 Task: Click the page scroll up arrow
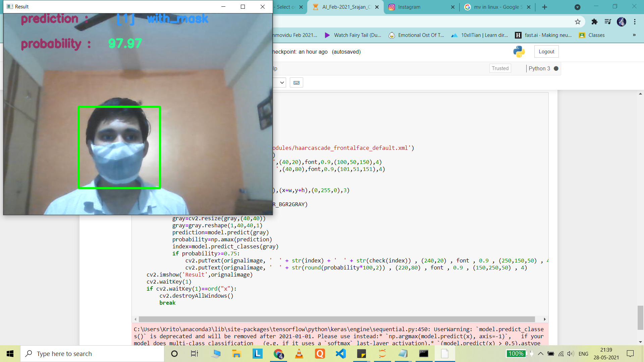tap(640, 94)
